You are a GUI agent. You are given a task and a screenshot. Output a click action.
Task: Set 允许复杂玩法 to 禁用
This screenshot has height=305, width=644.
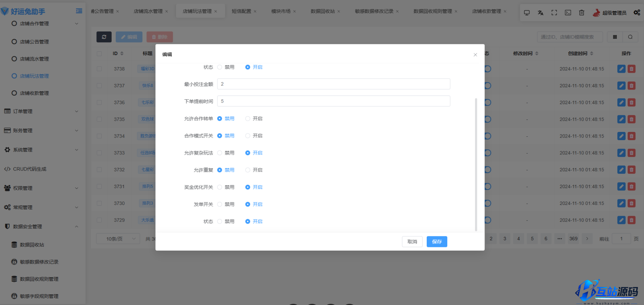pyautogui.click(x=220, y=153)
